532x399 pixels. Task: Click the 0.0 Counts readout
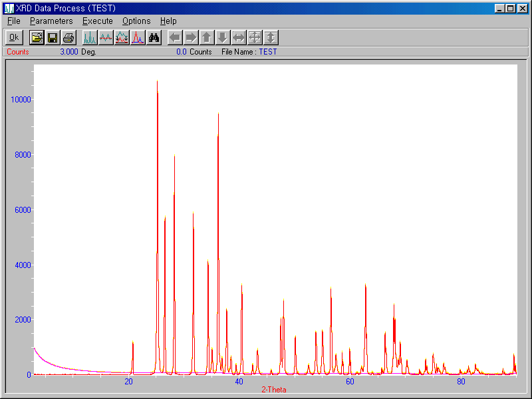pos(194,52)
